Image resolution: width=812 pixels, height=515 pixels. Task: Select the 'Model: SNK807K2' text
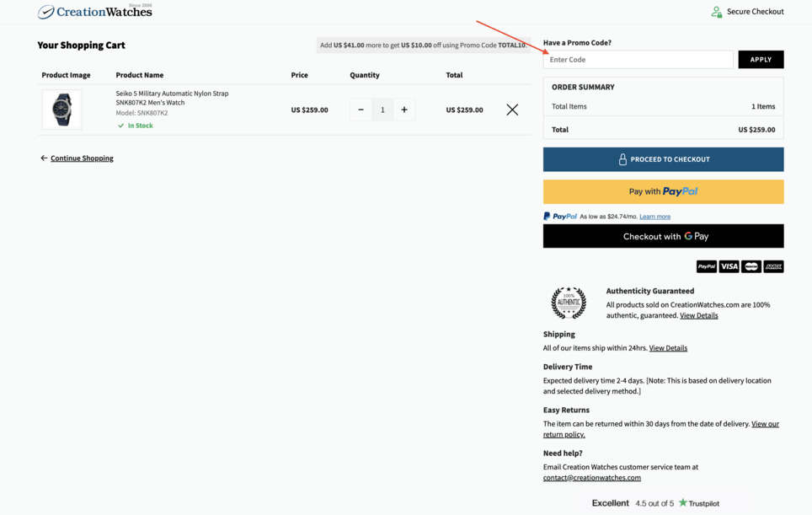pos(142,113)
